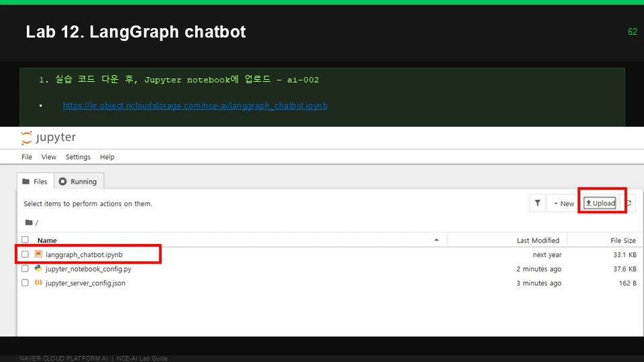Check the box for jupyter_notebook_config.py
Viewport: 644px width, 362px height.
[25, 268]
